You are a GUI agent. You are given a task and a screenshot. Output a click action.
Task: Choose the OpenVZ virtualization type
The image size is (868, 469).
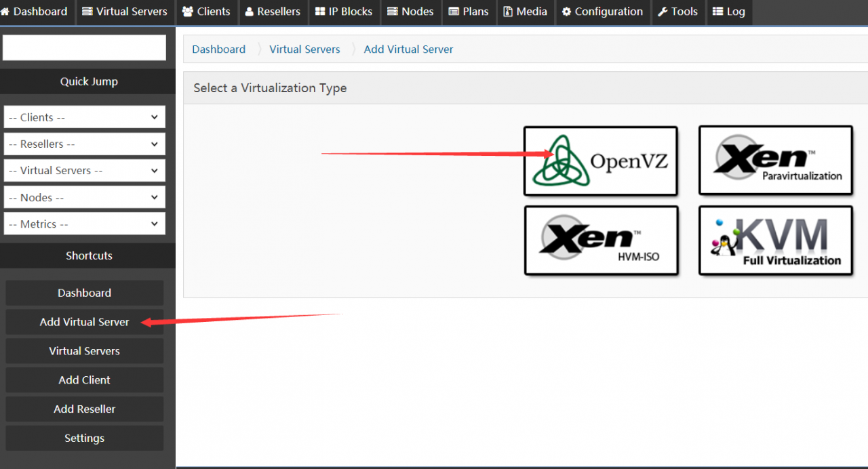601,161
